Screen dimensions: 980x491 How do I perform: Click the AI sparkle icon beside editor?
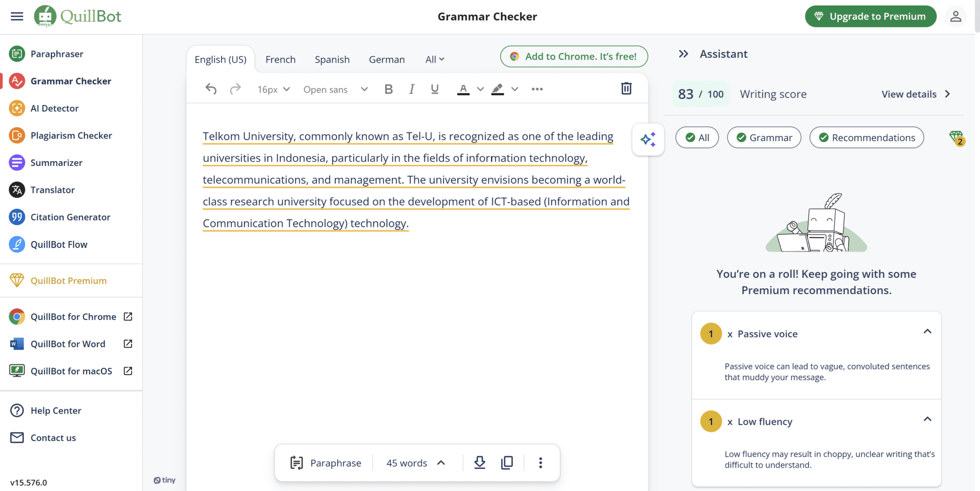point(648,139)
